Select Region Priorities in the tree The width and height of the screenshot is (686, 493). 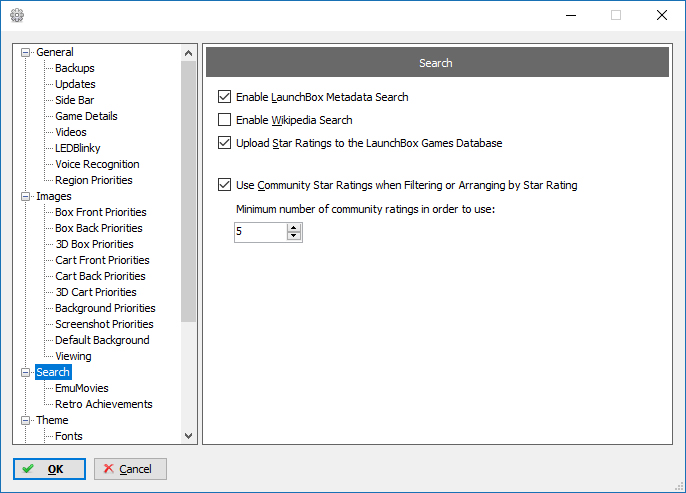coord(94,180)
